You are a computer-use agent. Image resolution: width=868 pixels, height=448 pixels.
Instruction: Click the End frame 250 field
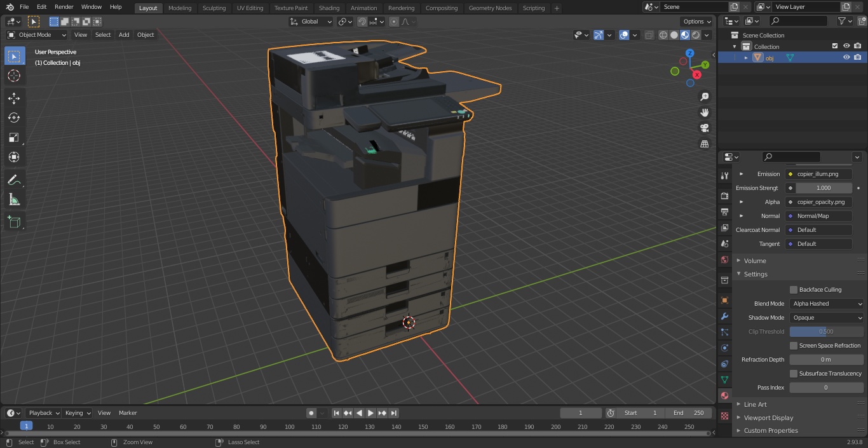click(x=689, y=413)
